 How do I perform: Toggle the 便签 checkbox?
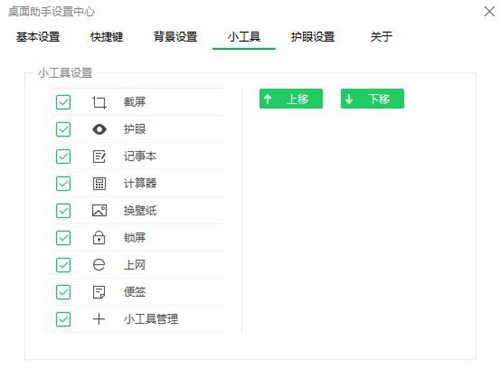(x=63, y=292)
